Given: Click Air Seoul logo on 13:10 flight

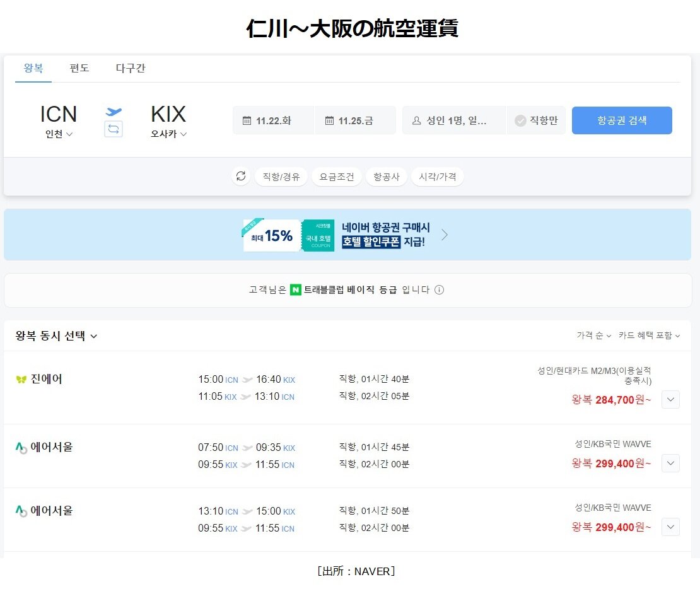Looking at the screenshot, I should [21, 511].
